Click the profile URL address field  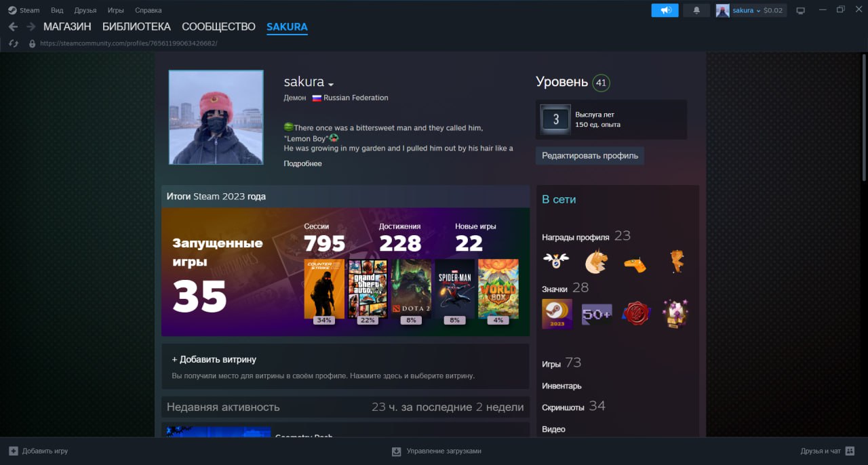[x=129, y=43]
